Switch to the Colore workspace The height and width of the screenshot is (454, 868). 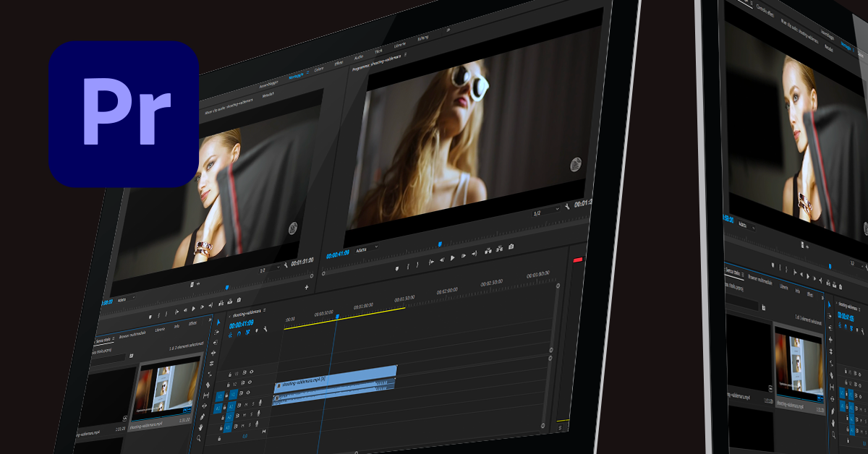pyautogui.click(x=319, y=69)
